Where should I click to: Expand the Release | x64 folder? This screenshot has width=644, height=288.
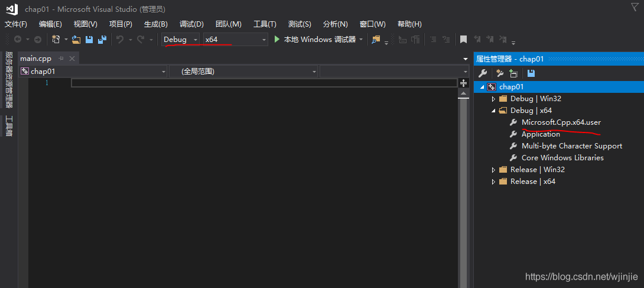click(494, 182)
